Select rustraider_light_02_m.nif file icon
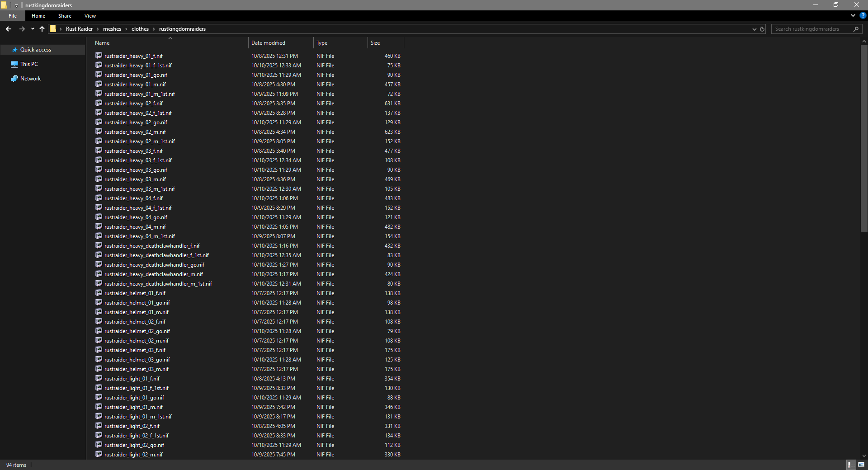The width and height of the screenshot is (868, 470). (x=99, y=454)
